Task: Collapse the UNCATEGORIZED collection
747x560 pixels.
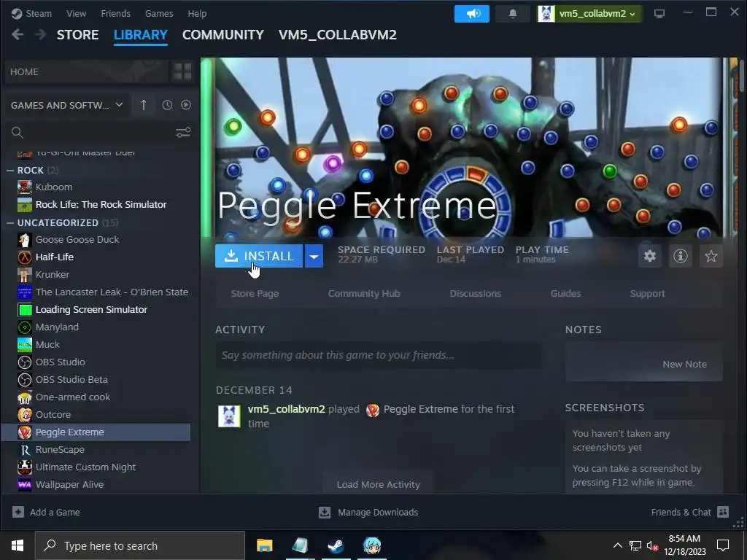Action: [10, 222]
